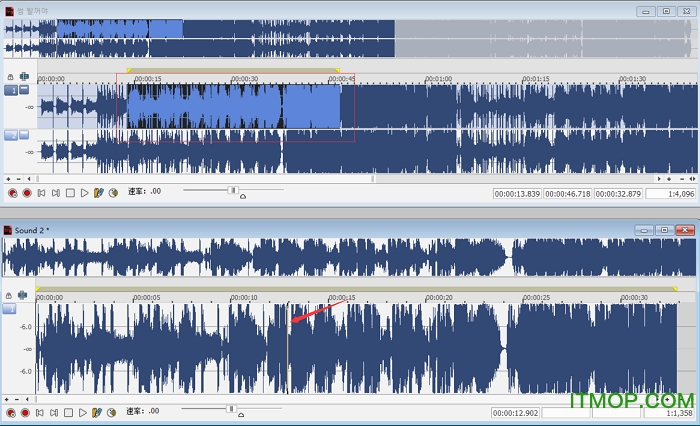This screenshot has height=426, width=700.
Task: Zoom in level with upper-left plus button
Action: pos(8,179)
